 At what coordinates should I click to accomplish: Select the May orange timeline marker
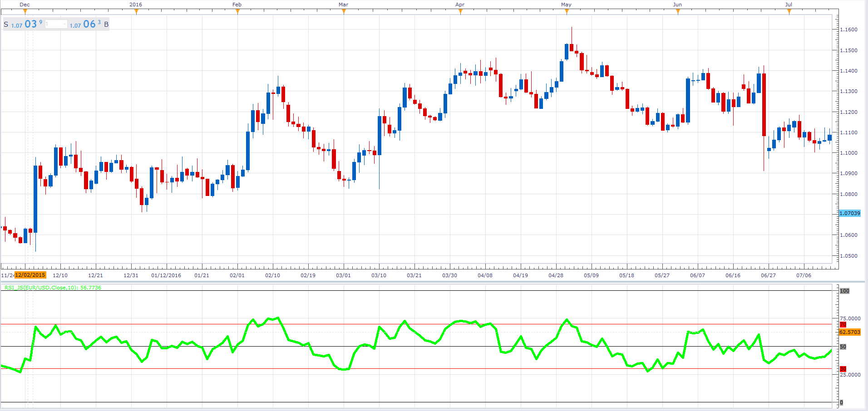coord(567,12)
